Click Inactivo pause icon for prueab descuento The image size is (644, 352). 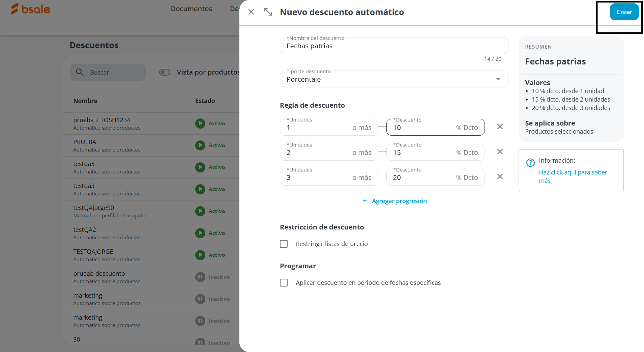click(200, 277)
